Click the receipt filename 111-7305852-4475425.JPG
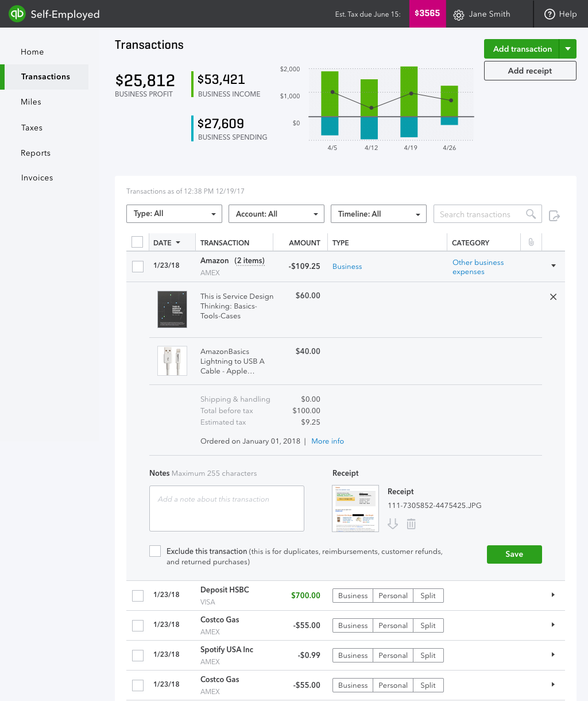This screenshot has height=701, width=588. click(435, 506)
